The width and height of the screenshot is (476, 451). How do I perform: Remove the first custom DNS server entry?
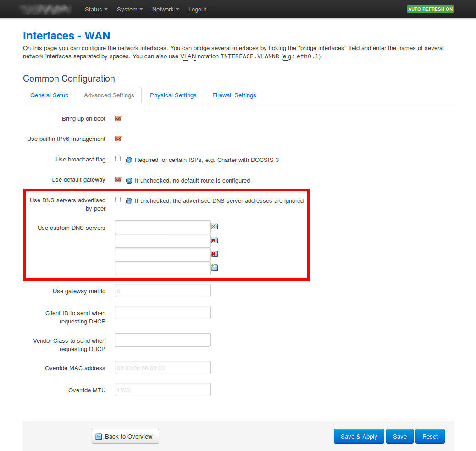click(214, 226)
